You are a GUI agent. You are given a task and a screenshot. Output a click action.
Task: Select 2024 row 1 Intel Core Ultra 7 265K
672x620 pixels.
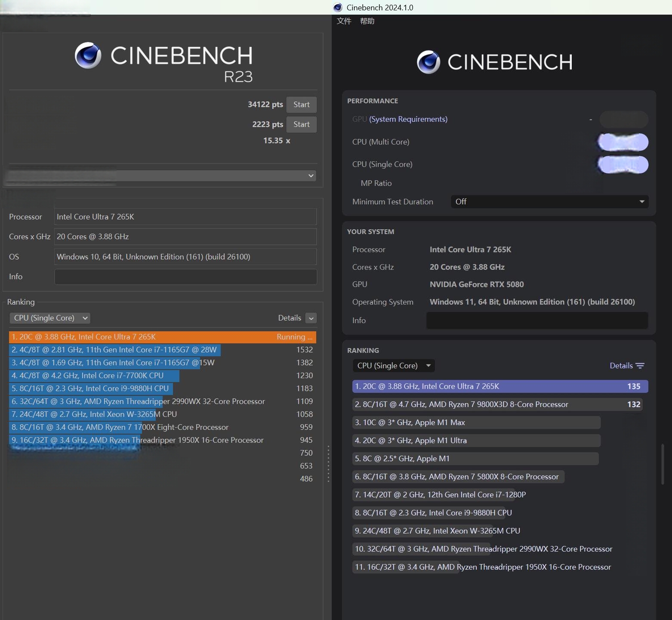click(500, 386)
